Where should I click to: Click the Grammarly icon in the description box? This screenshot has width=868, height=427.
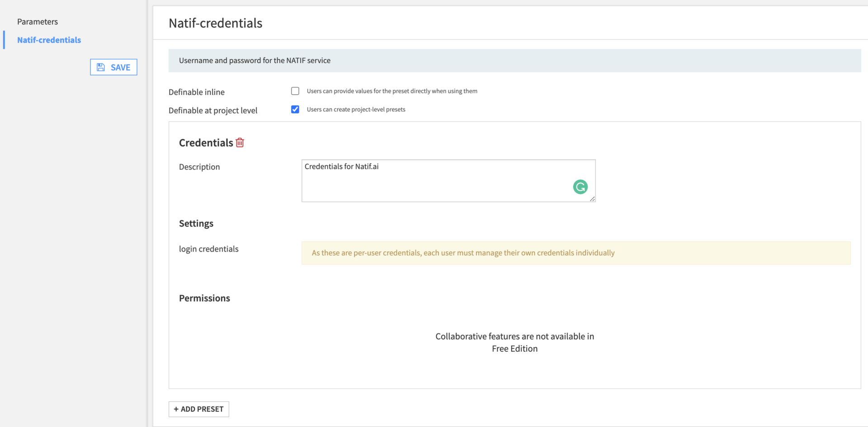(x=580, y=187)
